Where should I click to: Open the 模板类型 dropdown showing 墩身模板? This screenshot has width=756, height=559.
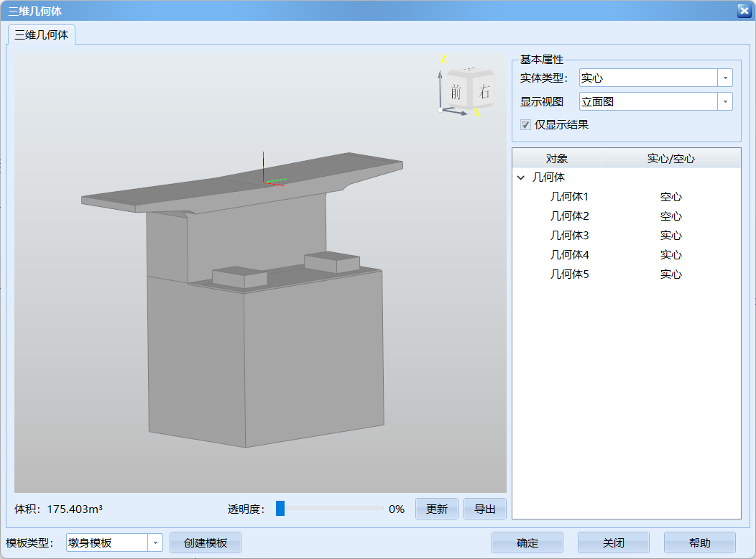click(155, 543)
